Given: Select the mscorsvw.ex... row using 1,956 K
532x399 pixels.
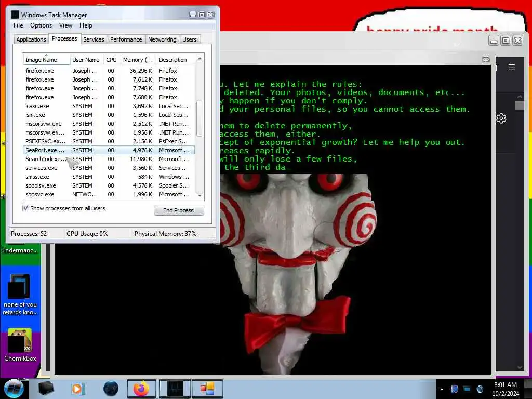Looking at the screenshot, I should coord(109,132).
